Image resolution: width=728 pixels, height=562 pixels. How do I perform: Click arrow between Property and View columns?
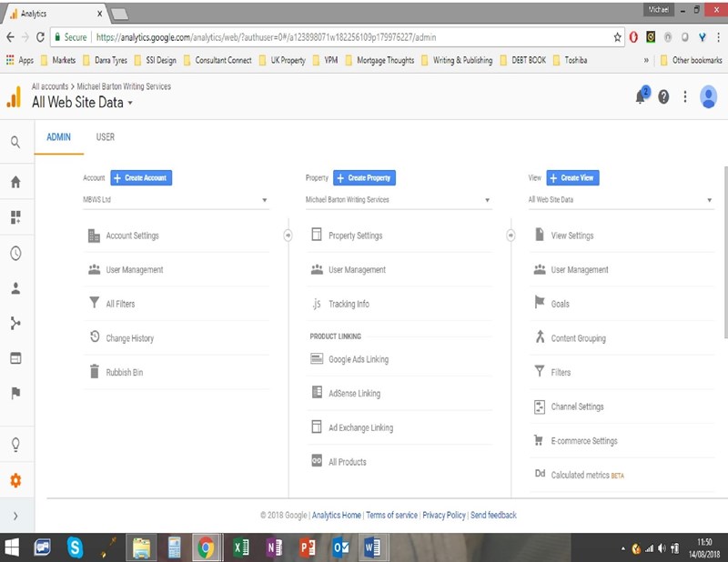click(x=511, y=236)
